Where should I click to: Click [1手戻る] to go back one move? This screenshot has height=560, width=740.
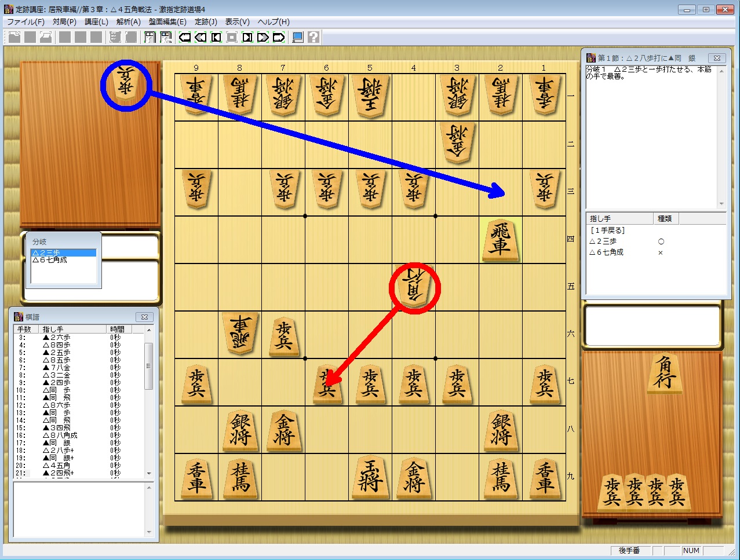[x=607, y=230]
